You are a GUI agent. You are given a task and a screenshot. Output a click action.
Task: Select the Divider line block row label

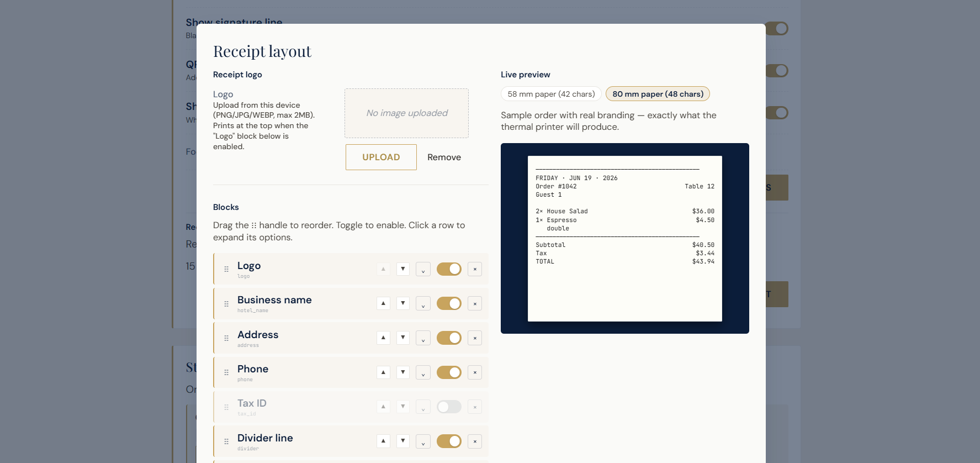click(265, 438)
